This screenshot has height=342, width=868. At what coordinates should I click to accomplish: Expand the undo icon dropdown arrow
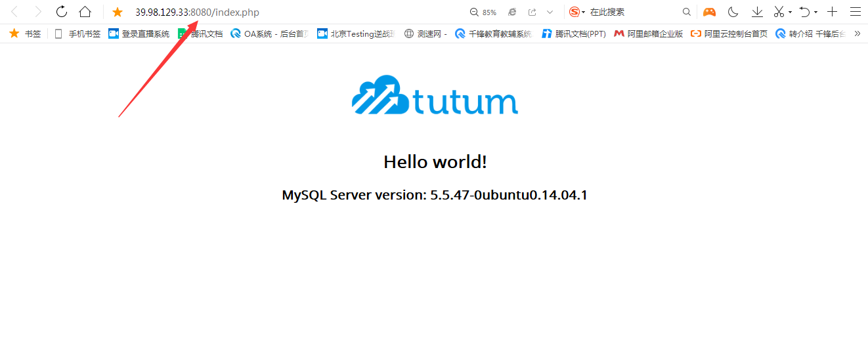pos(815,12)
